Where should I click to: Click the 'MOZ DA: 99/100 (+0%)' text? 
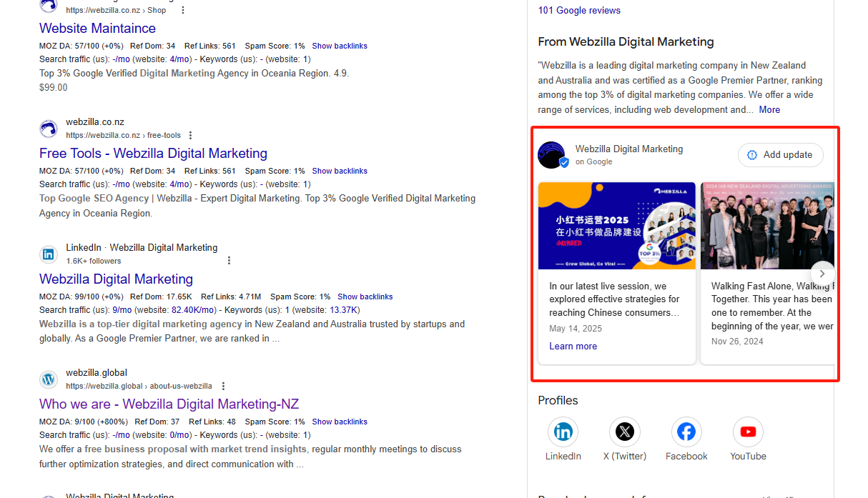(82, 297)
